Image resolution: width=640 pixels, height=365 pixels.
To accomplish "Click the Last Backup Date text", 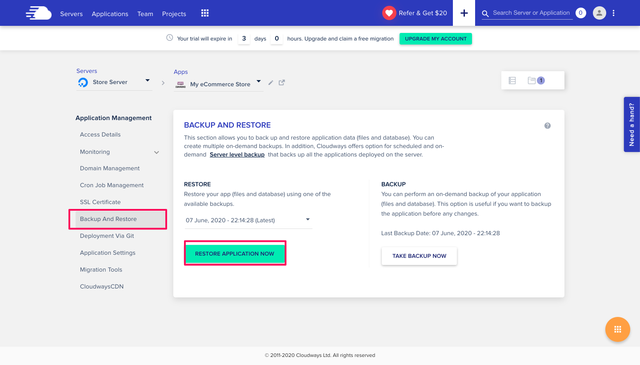I will 440,233.
